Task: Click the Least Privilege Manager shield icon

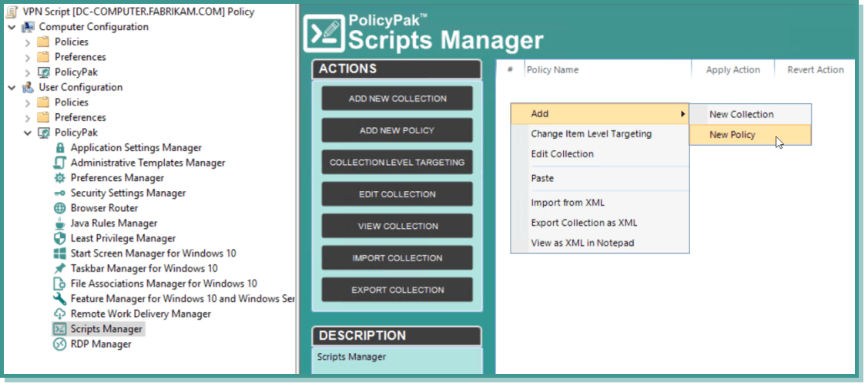Action: (60, 238)
